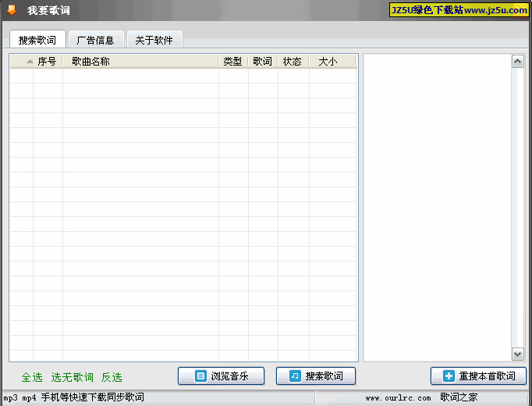The width and height of the screenshot is (532, 406).
Task: Click the 全选 link
Action: click(32, 377)
